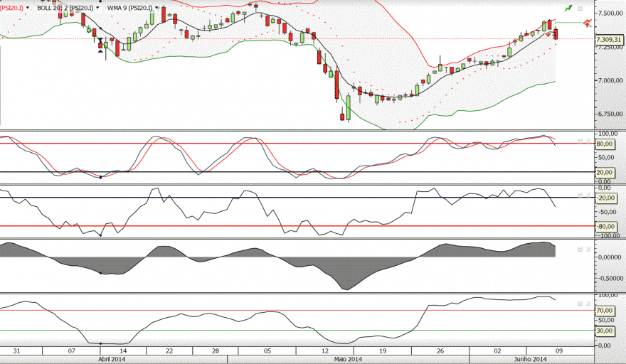Open the BOLL 20; 2 indicator dropdown
The width and height of the screenshot is (626, 364).
[x=97, y=8]
